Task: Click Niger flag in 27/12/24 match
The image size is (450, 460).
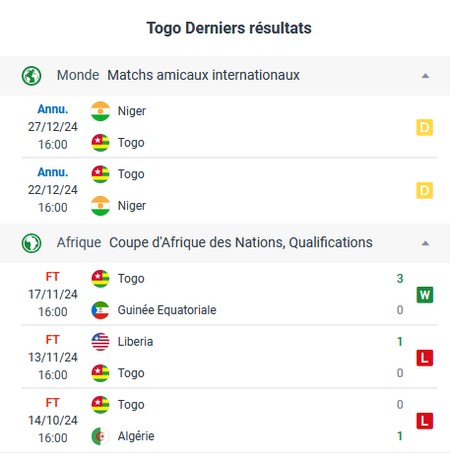Action: pos(100,111)
